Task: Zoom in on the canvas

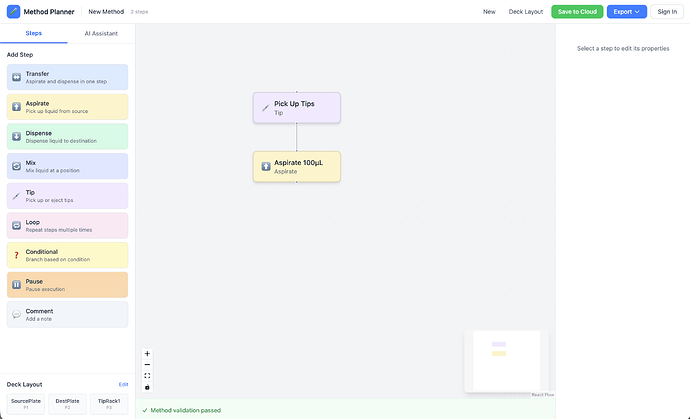Action: [147, 354]
